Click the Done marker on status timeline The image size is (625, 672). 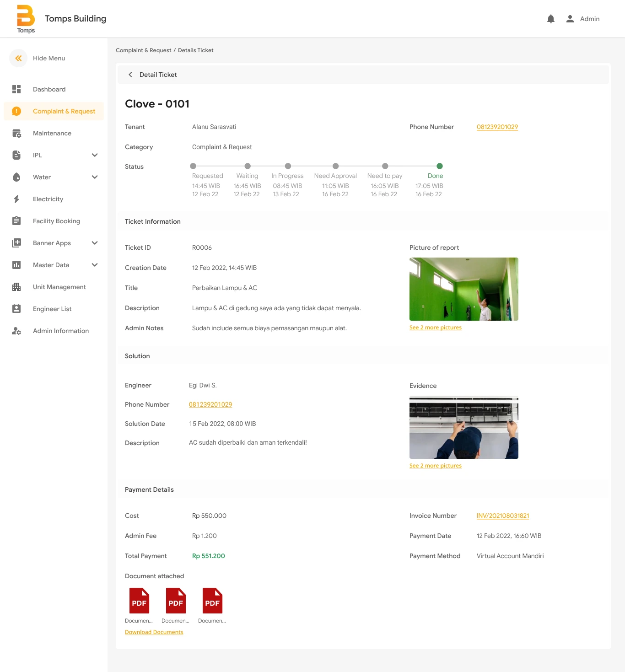[440, 166]
